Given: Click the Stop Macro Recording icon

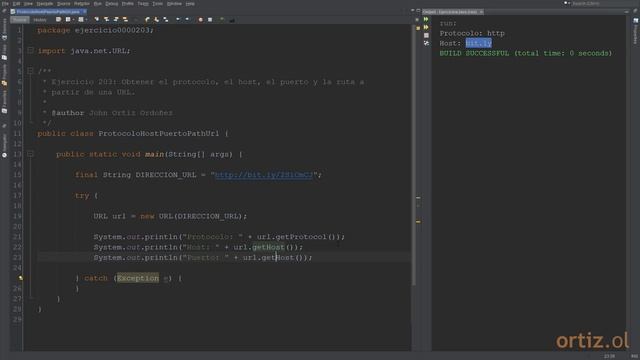Looking at the screenshot, I should (210, 20).
